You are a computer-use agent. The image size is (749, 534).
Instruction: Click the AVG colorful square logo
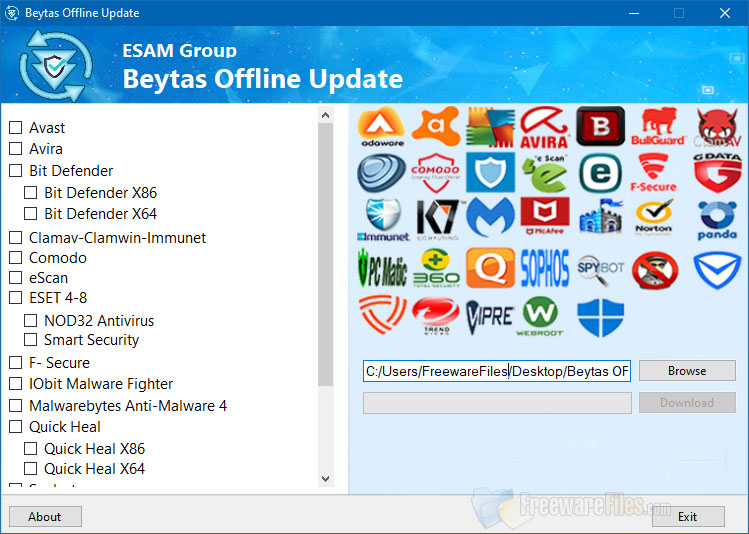click(491, 127)
